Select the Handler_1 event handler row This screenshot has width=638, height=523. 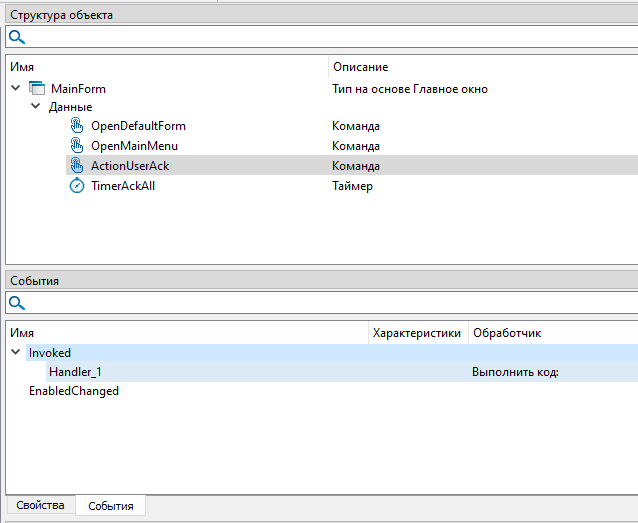point(75,372)
